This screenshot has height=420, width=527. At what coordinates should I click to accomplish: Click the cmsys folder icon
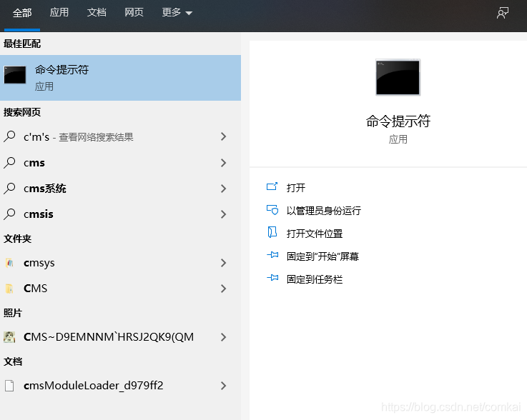(x=9, y=263)
